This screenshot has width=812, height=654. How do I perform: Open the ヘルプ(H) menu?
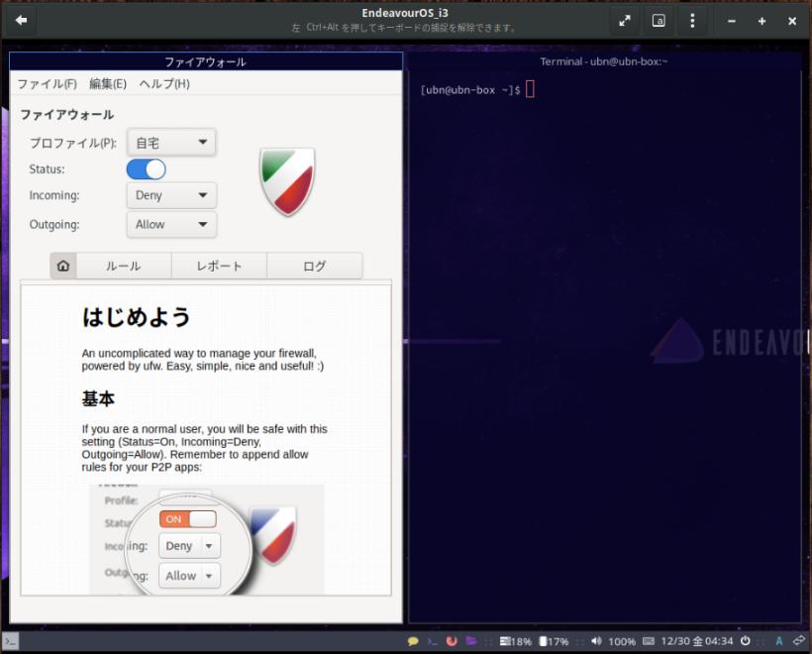164,84
